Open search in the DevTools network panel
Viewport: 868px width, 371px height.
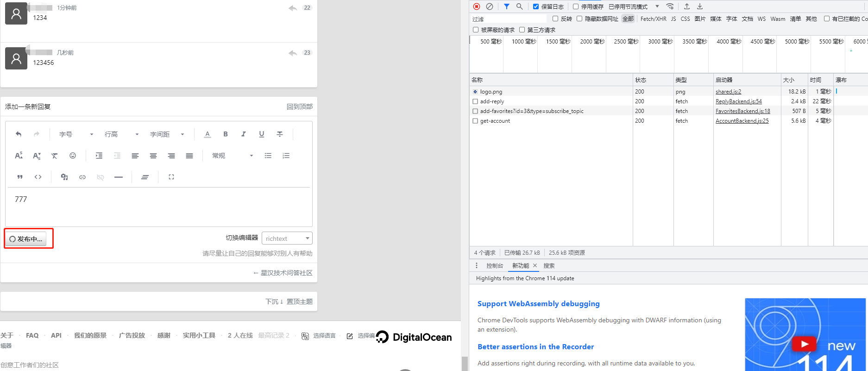520,6
